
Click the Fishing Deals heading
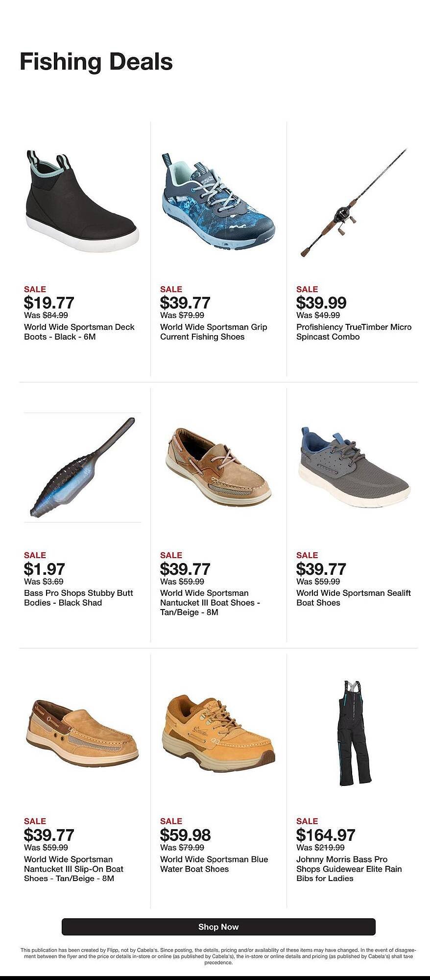(x=96, y=62)
